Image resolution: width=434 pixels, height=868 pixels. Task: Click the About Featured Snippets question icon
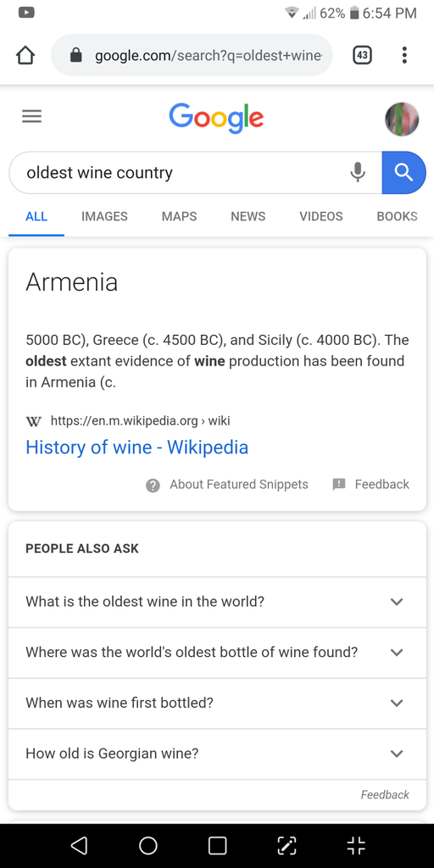tap(153, 485)
